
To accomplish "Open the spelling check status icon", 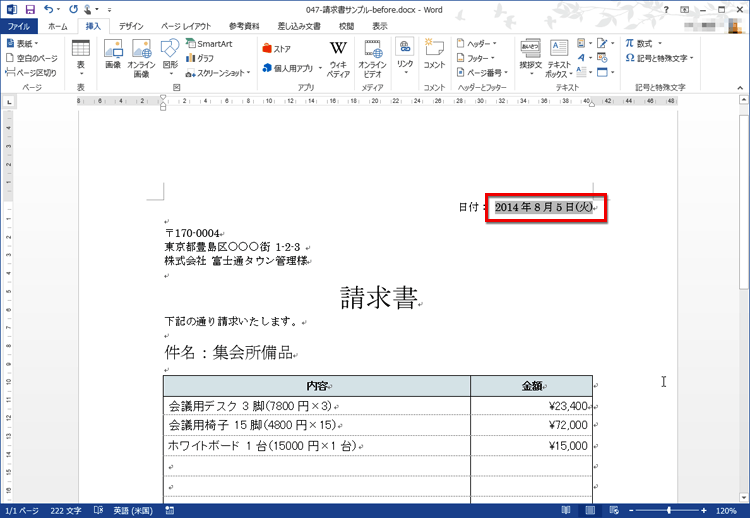I will (98, 510).
